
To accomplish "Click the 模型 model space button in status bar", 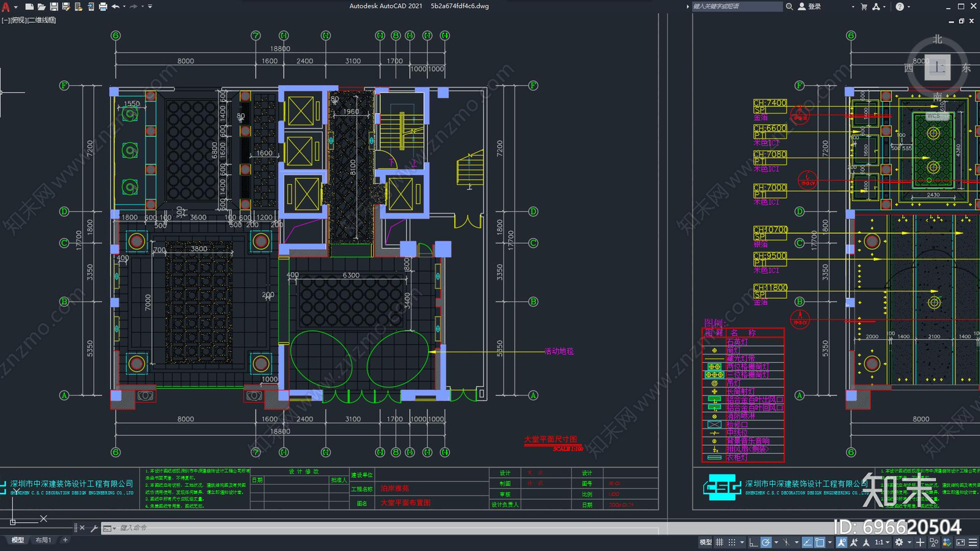I will point(706,542).
